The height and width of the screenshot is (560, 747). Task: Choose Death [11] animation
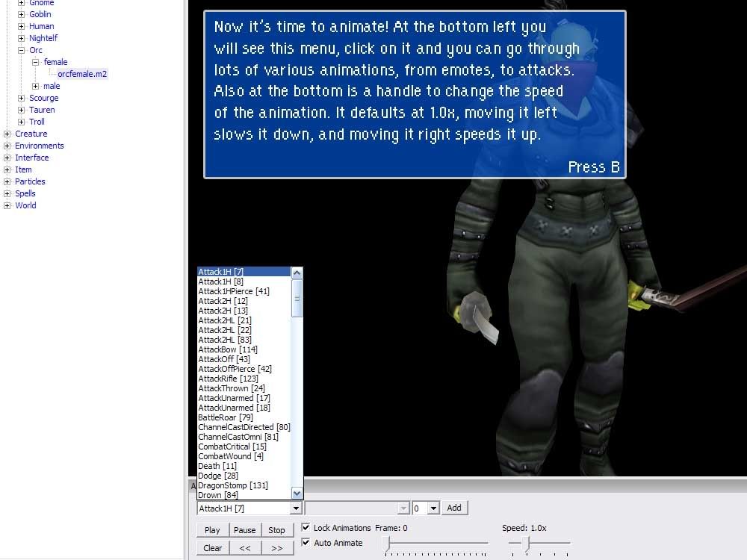(x=244, y=466)
